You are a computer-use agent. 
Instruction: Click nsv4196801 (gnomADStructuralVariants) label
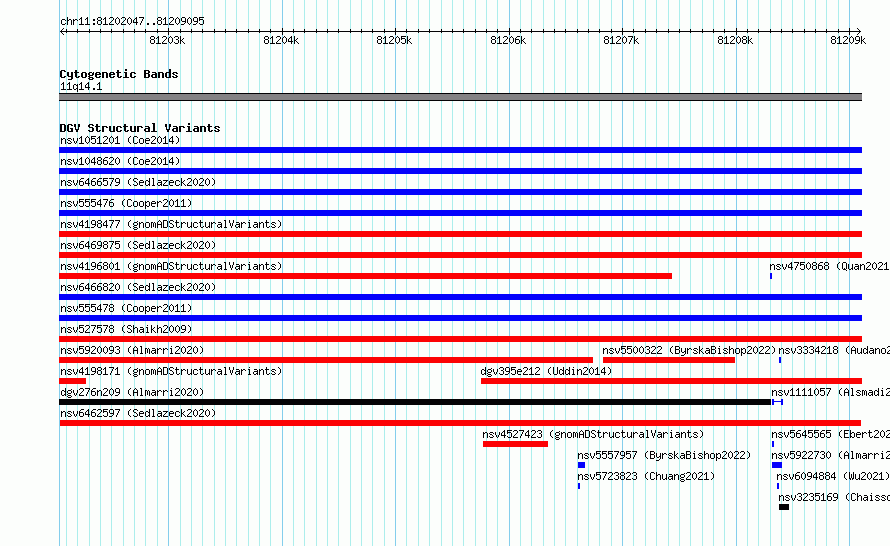[x=171, y=266]
